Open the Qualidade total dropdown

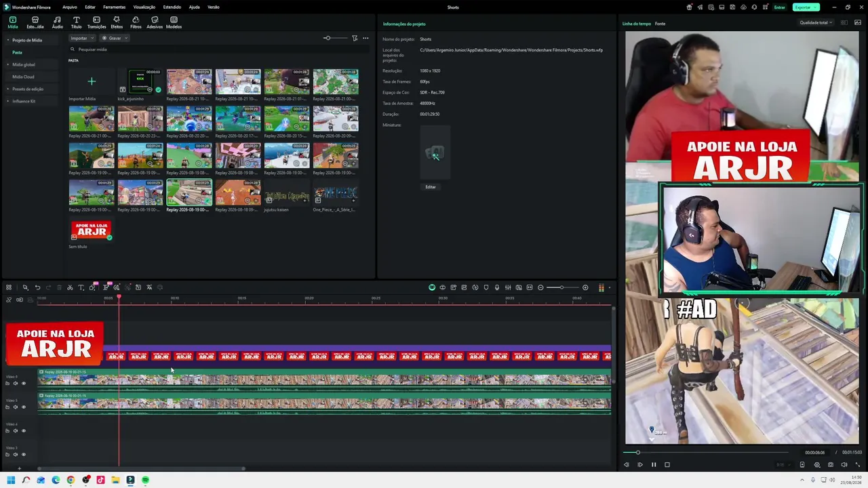[816, 22]
